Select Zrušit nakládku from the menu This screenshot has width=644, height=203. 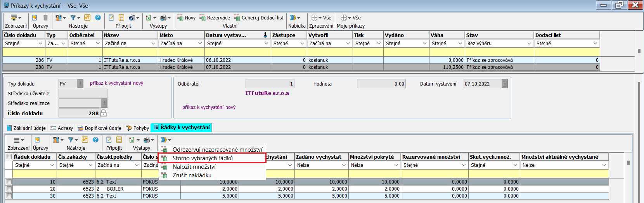coord(192,175)
